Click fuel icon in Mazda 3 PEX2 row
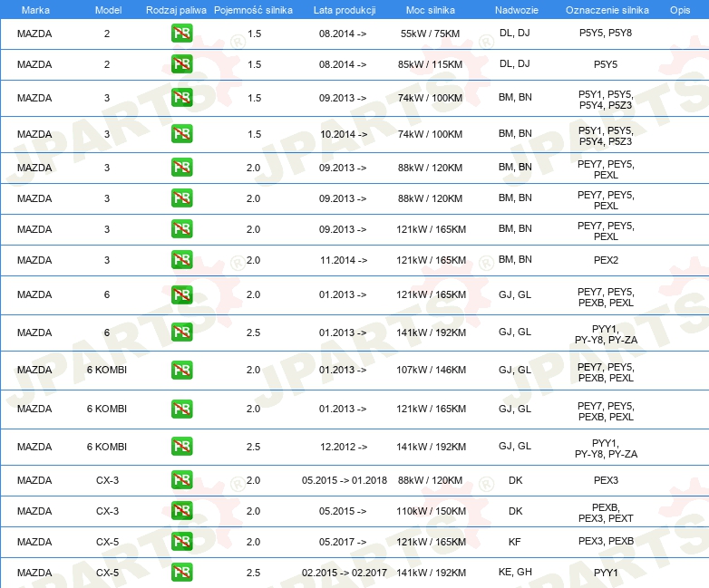The width and height of the screenshot is (709, 588). [181, 260]
